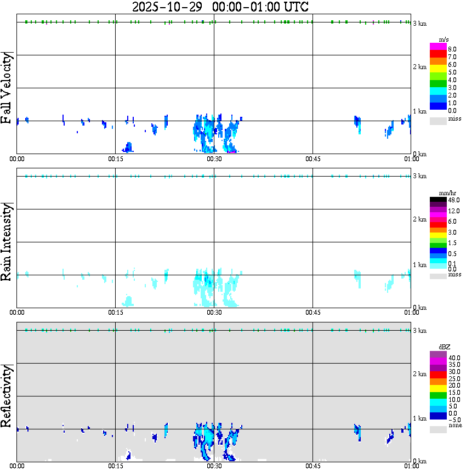Click 00:30 tick under Rain Intensity plot

pos(214,313)
